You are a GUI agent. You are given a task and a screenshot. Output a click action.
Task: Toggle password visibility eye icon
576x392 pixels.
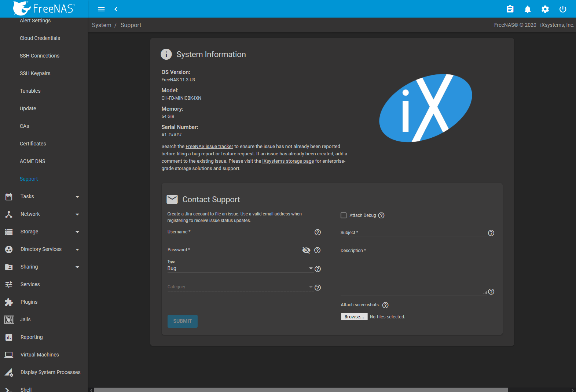pyautogui.click(x=306, y=250)
